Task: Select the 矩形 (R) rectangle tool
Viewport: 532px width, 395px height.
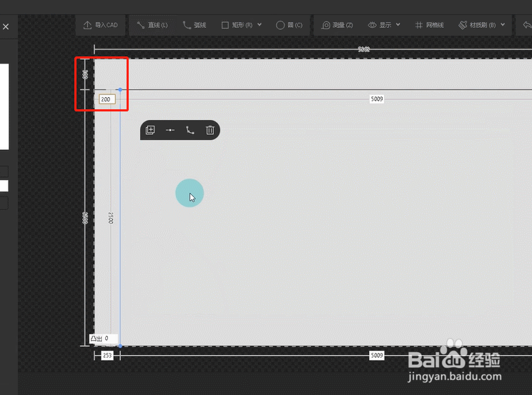Action: pos(237,25)
